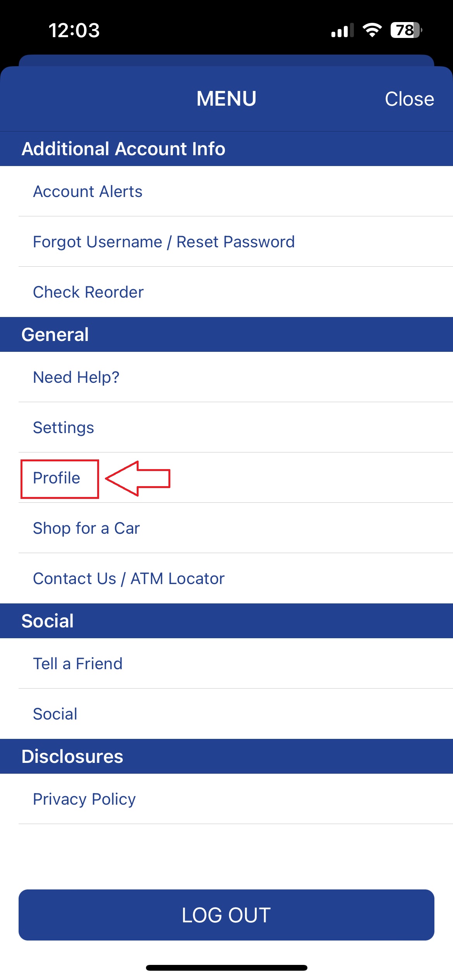Close the menu panel
The height and width of the screenshot is (980, 453).
409,99
